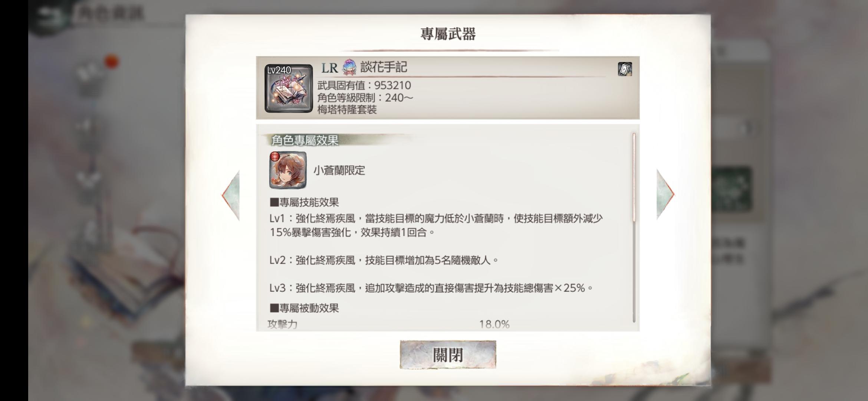Tap the LR rarity label
Viewport: 868px width, 401px height.
(x=329, y=68)
